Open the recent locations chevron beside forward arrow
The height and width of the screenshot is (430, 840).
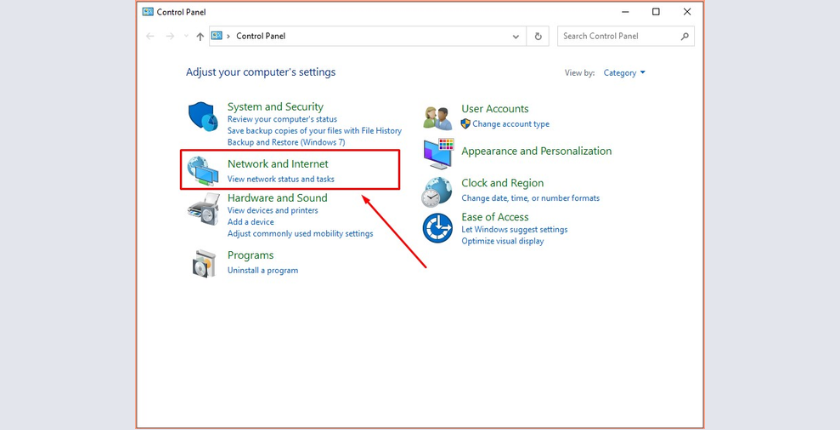tap(186, 36)
